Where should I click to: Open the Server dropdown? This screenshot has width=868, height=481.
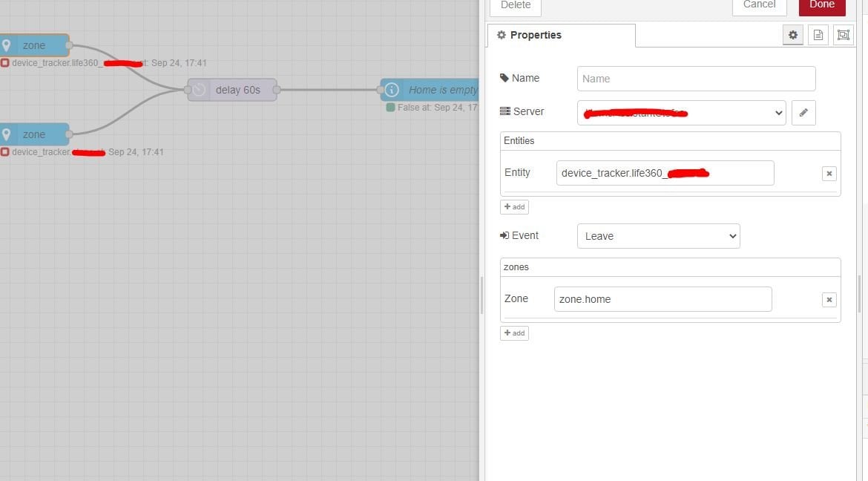(681, 113)
